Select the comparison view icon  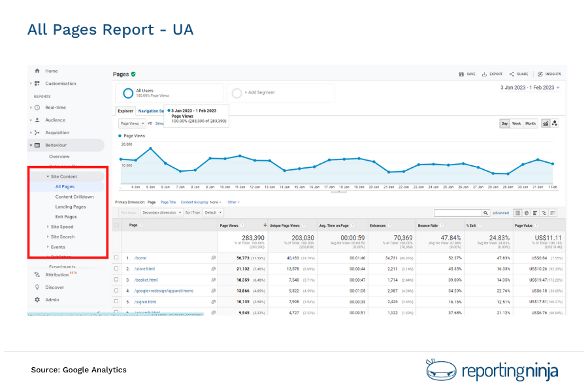point(544,213)
